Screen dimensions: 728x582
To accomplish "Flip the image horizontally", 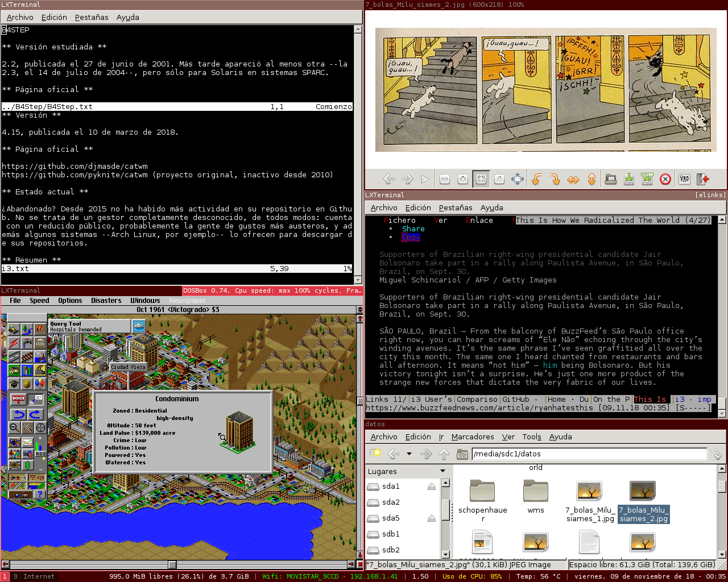I will point(573,180).
